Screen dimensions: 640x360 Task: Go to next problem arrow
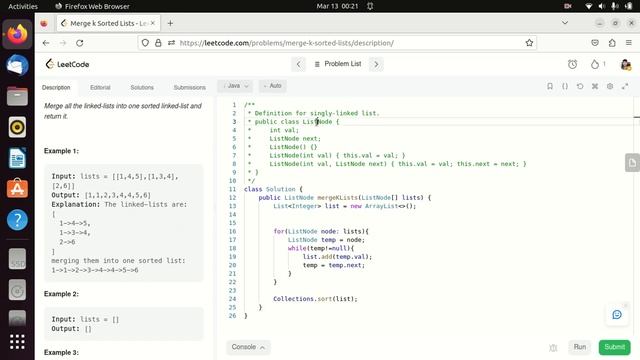coord(376,64)
